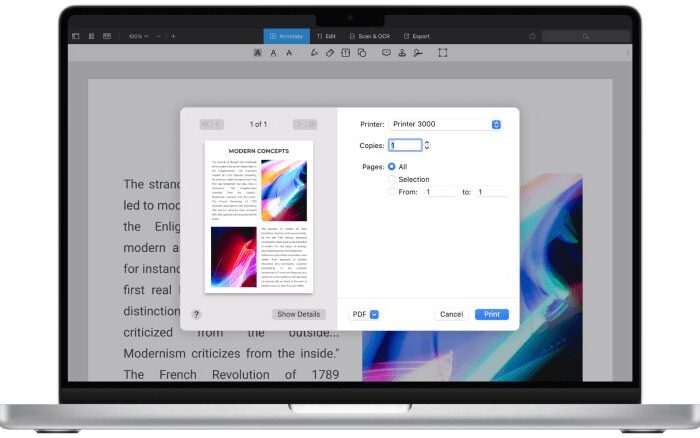Select the text box tool
The image size is (700, 438).
point(346,53)
